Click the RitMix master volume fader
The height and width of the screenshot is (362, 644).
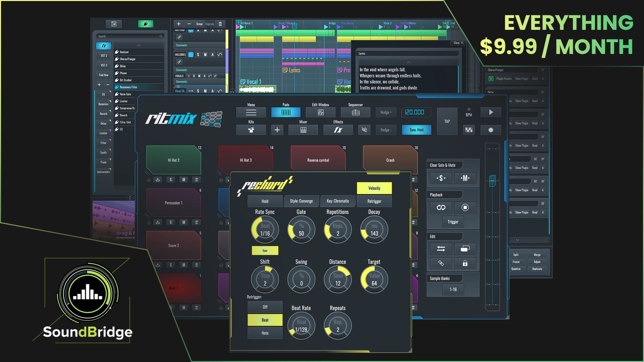(492, 181)
